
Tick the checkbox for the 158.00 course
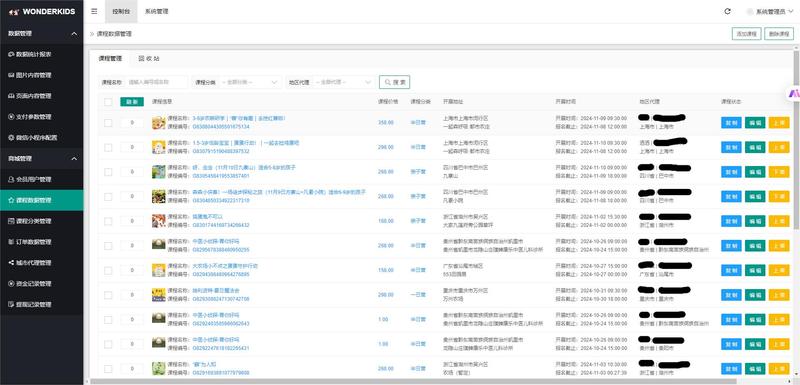(x=108, y=270)
